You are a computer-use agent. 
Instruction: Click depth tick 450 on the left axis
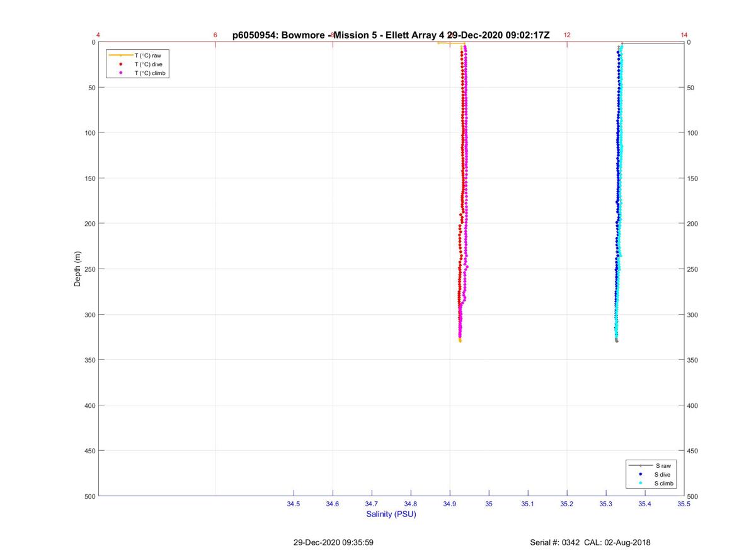(89, 451)
